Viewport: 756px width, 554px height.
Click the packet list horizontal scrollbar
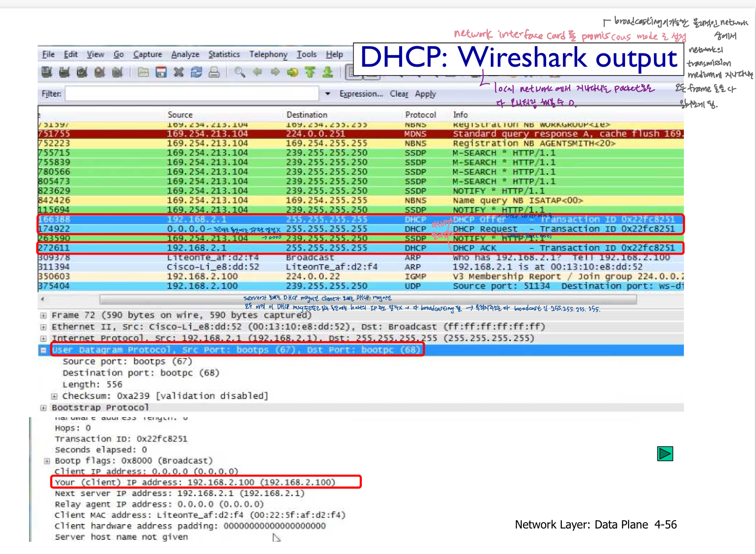[368, 299]
